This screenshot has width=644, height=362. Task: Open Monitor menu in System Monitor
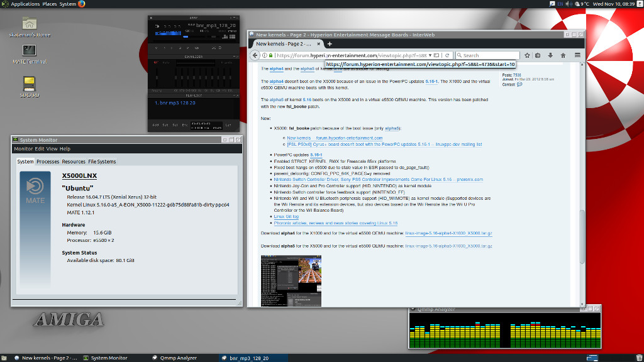[x=23, y=149]
